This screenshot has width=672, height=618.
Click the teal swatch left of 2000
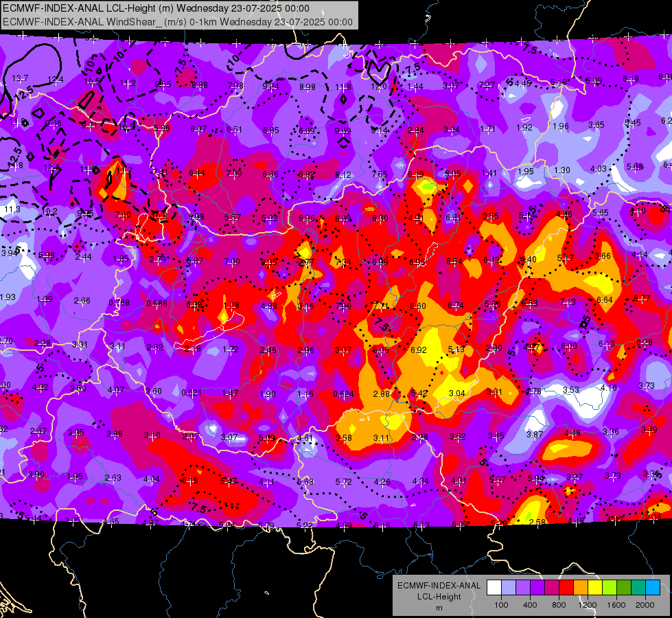tap(638, 588)
